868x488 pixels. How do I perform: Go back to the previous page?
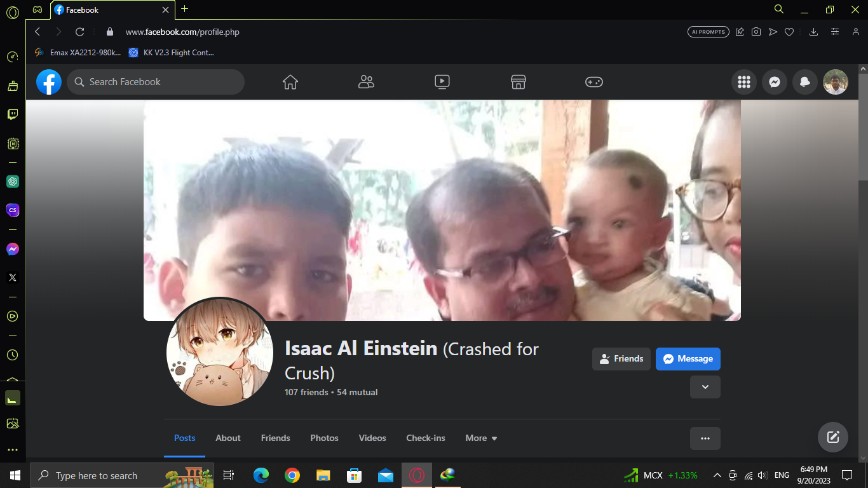(37, 32)
